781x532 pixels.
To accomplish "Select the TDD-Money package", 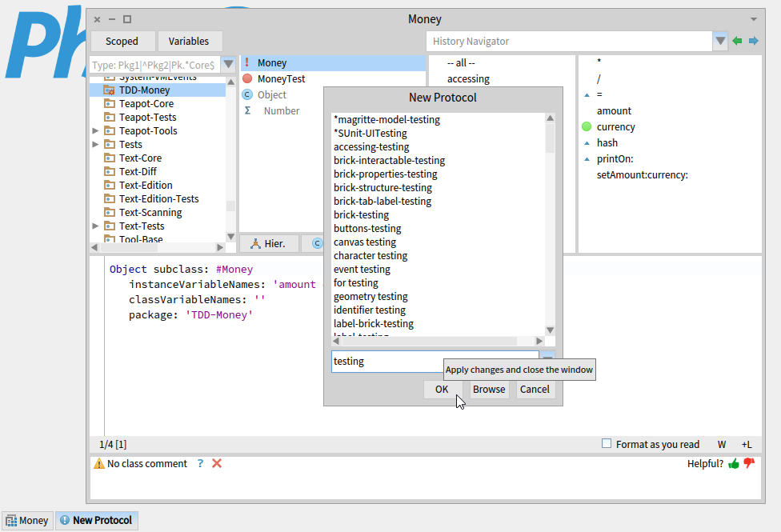I will [x=158, y=90].
